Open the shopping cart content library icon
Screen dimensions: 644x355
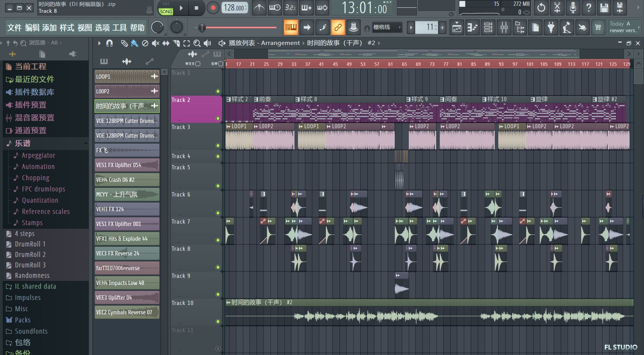[598, 28]
